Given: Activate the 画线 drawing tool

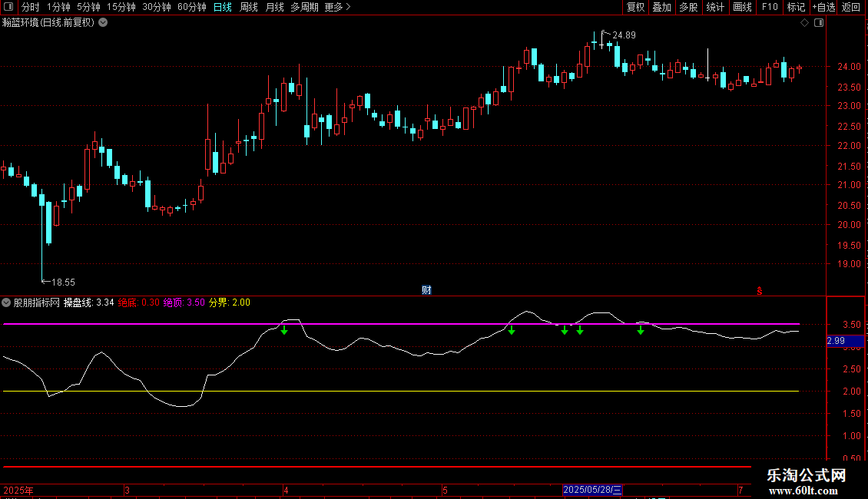Looking at the screenshot, I should (742, 7).
